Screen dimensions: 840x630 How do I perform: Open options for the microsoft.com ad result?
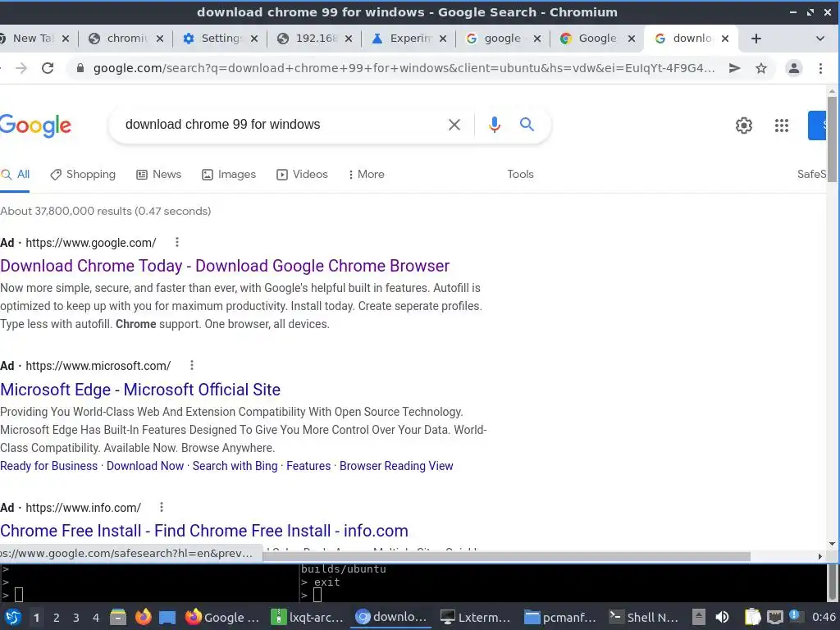point(192,365)
